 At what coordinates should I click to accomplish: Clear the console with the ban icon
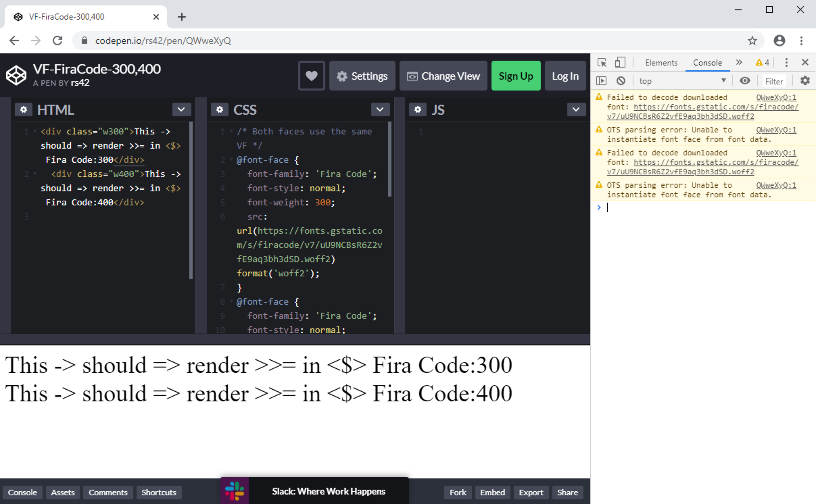[621, 80]
